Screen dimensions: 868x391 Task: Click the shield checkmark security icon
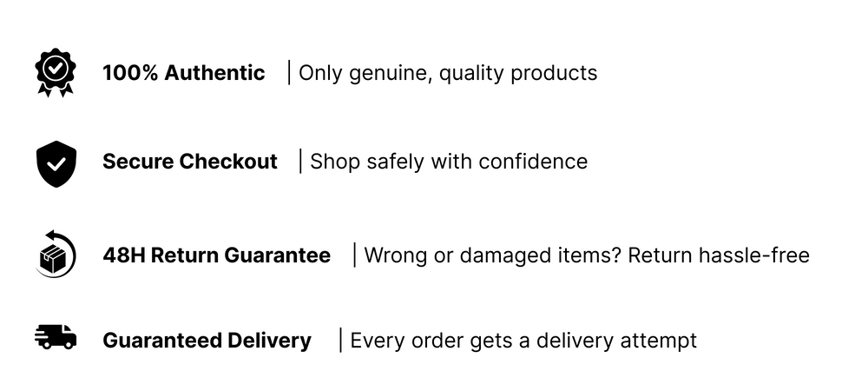coord(56,162)
